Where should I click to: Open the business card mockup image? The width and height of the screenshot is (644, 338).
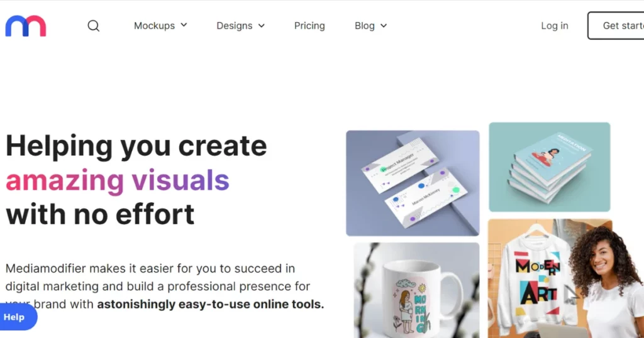413,183
